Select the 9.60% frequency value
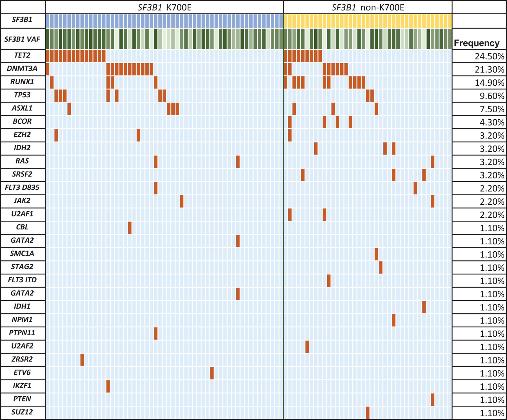Viewport: 507px width, 420px height. point(492,96)
